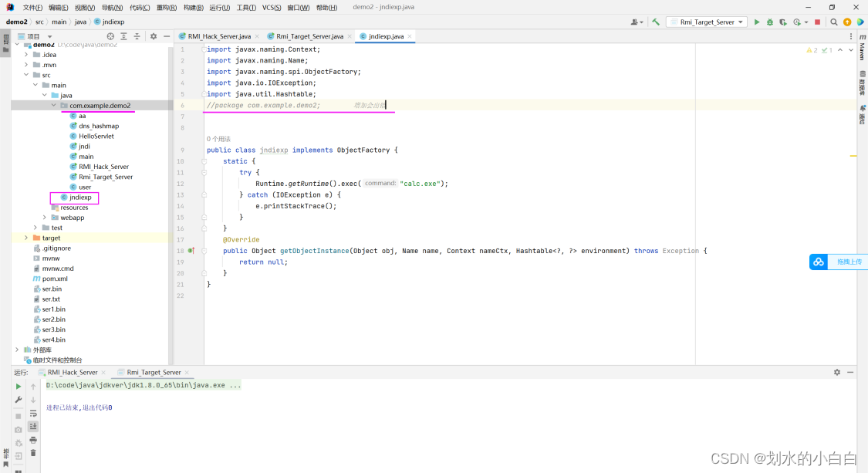Start debugging with the green bug icon
The height and width of the screenshot is (473, 868).
point(769,22)
